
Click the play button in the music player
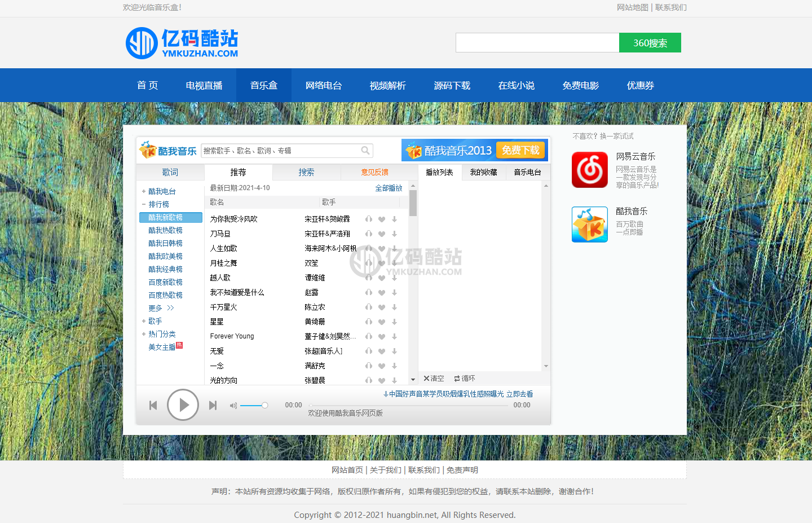[x=183, y=405]
